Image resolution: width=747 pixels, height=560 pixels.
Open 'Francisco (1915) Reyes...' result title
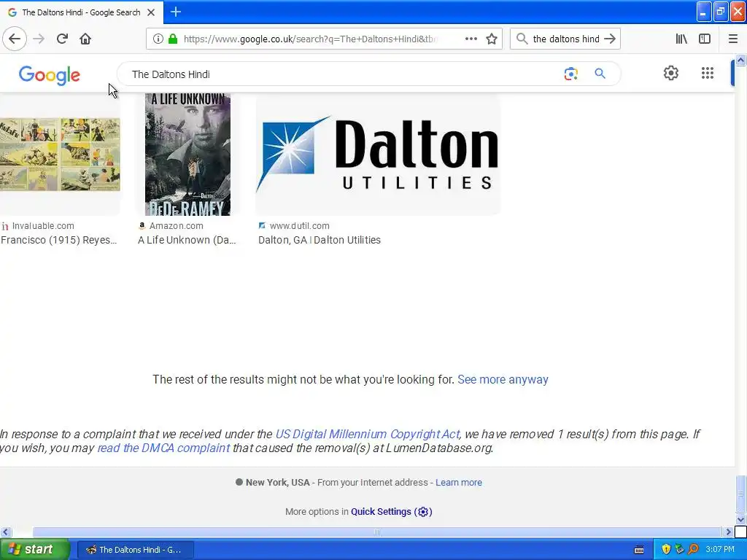[58, 240]
